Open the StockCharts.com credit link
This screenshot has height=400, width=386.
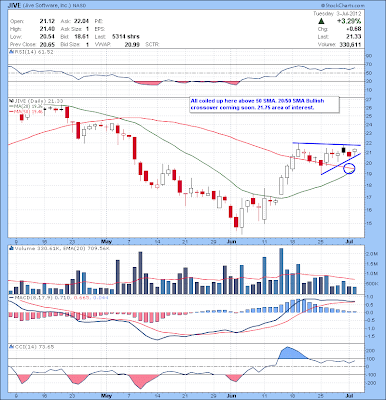click(x=343, y=6)
